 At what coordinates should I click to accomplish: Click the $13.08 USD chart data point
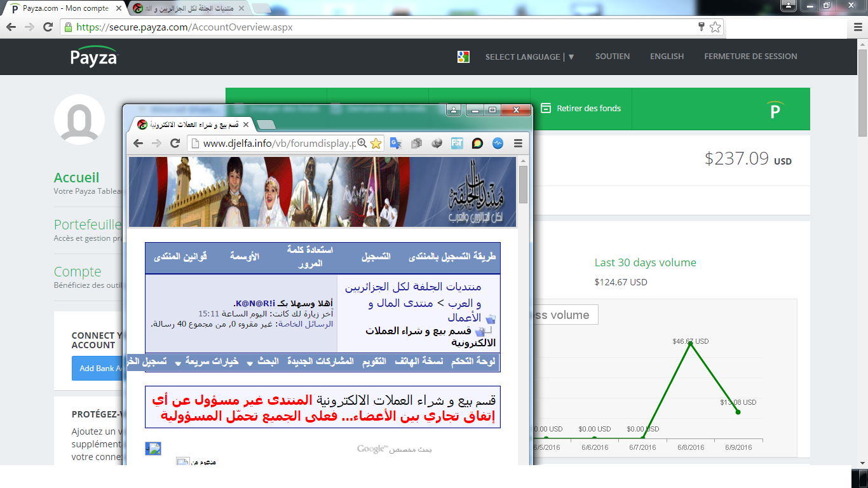(738, 412)
